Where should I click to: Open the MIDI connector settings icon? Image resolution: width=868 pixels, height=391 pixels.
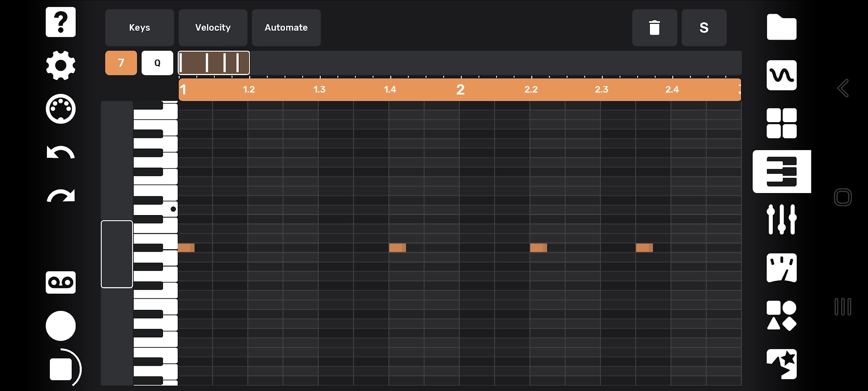pyautogui.click(x=61, y=109)
